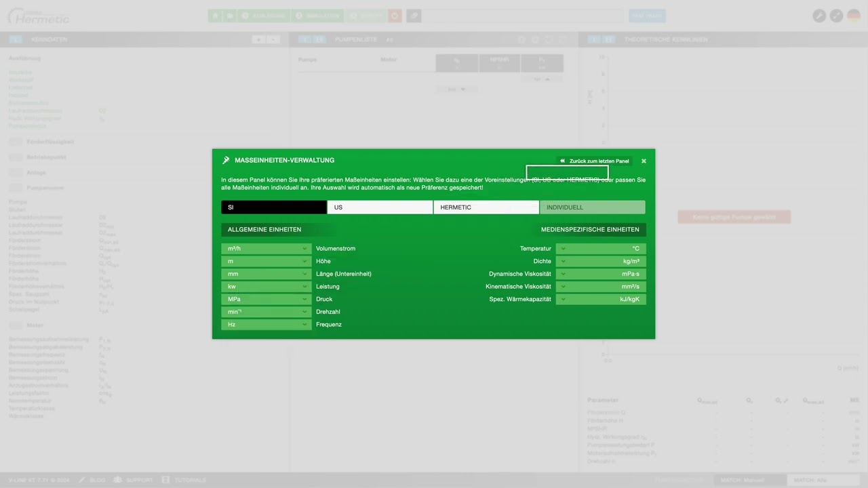Click the Hermetic logo
Screen dimensions: 868x488
pyautogui.click(x=38, y=16)
